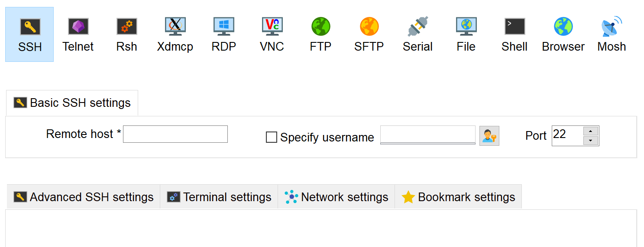
Task: Click the user credentials manager button
Action: click(489, 136)
